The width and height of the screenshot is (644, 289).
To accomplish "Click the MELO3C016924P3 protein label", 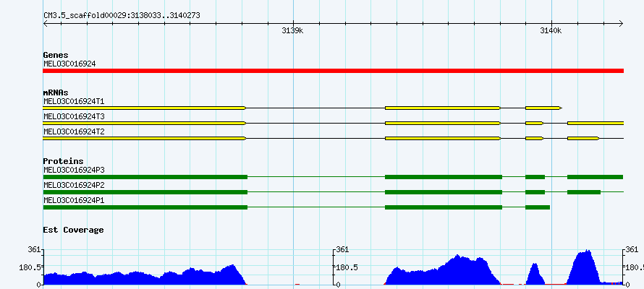I will (x=74, y=170).
